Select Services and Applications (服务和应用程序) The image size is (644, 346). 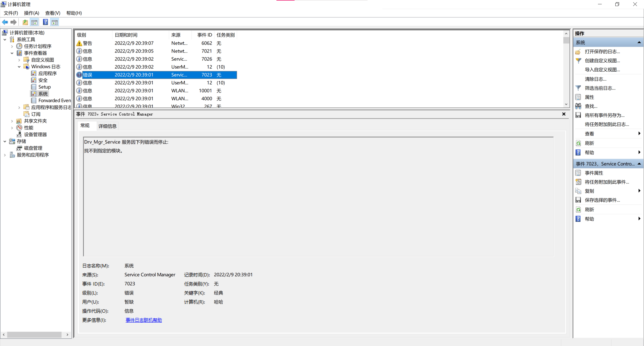33,155
